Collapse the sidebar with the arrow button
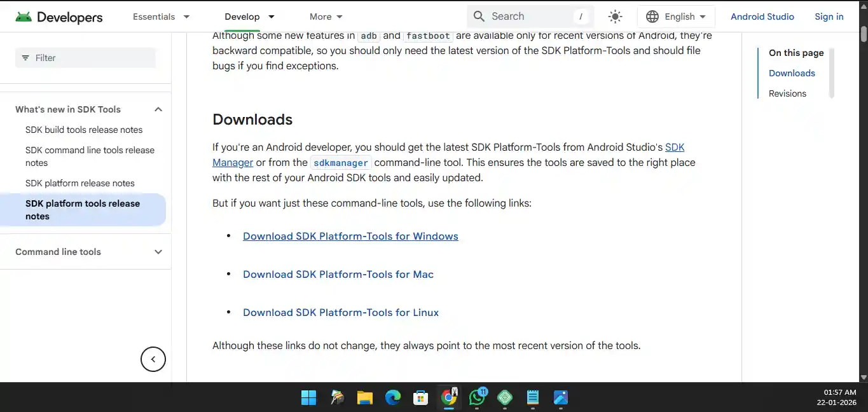This screenshot has height=412, width=868. click(x=153, y=359)
